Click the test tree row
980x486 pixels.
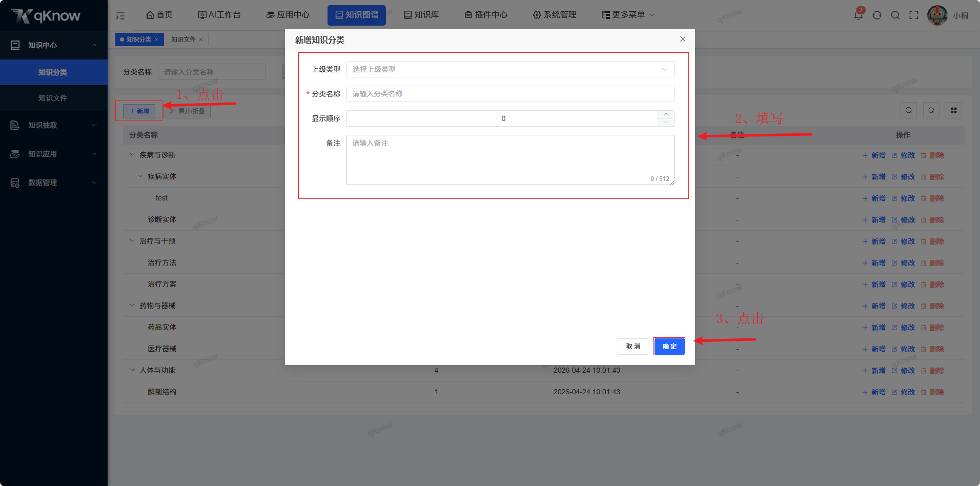coord(161,198)
